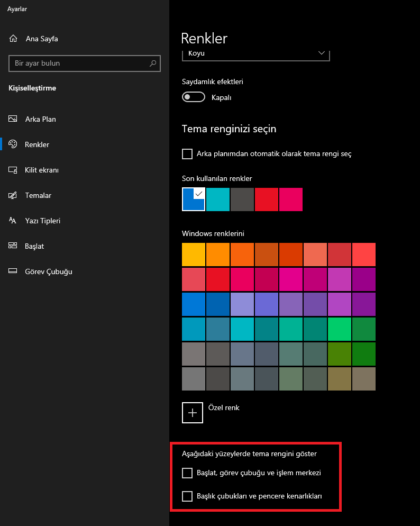
Task: Click the Renkler palette icon
Action: (13, 144)
